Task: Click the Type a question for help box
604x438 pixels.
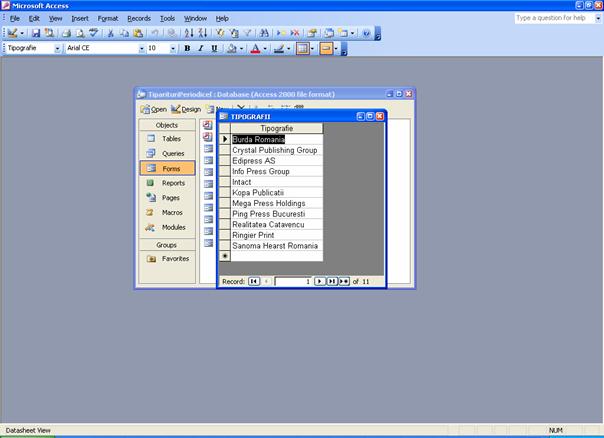Action: (555, 18)
